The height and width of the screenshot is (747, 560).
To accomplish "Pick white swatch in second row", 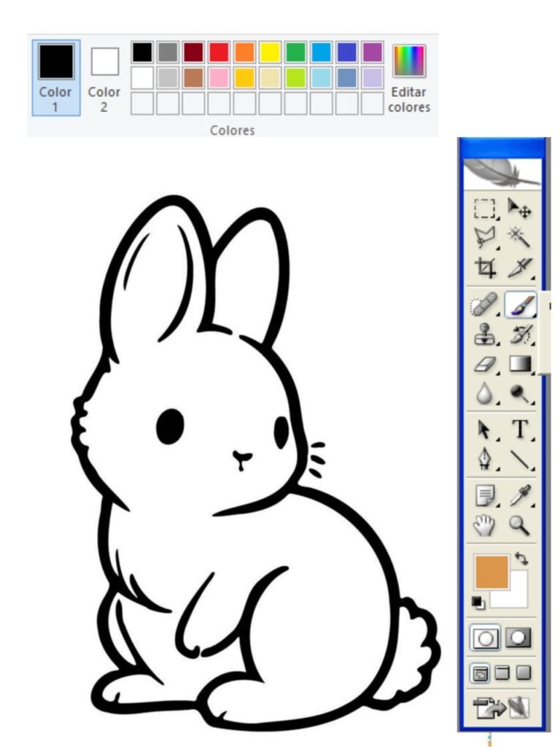I will [142, 77].
